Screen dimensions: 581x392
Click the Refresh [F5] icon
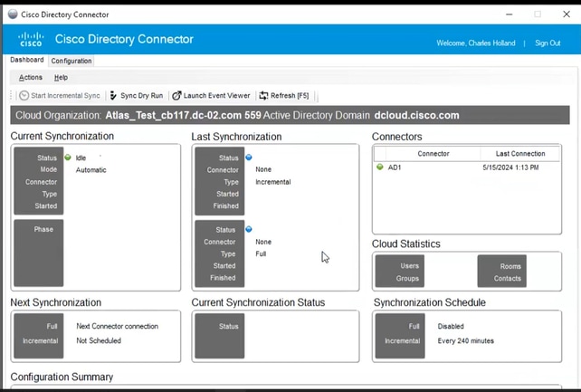pyautogui.click(x=264, y=96)
